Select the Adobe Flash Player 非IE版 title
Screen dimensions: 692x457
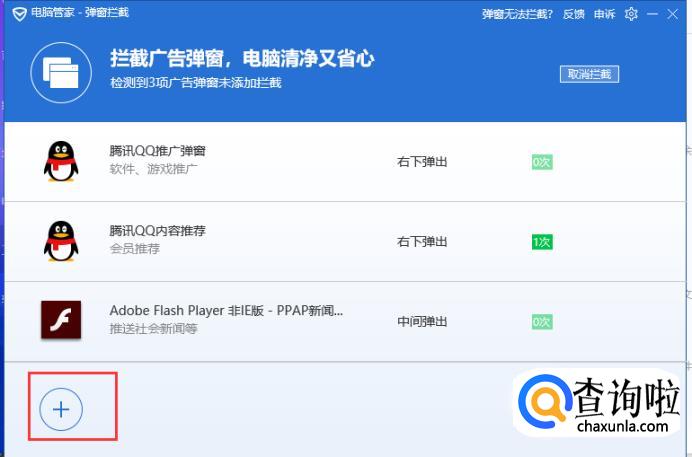click(x=226, y=311)
